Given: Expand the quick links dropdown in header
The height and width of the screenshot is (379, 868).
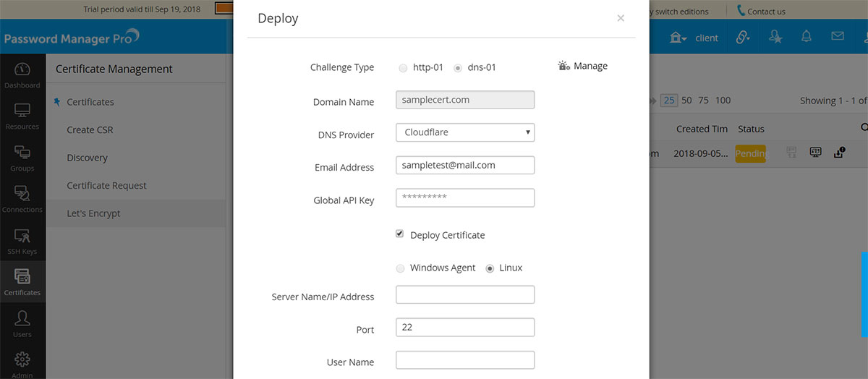Looking at the screenshot, I should 743,38.
